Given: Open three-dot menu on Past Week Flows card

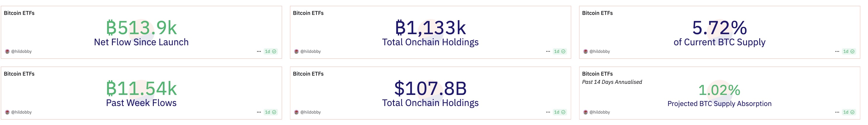Looking at the screenshot, I should [x=259, y=112].
